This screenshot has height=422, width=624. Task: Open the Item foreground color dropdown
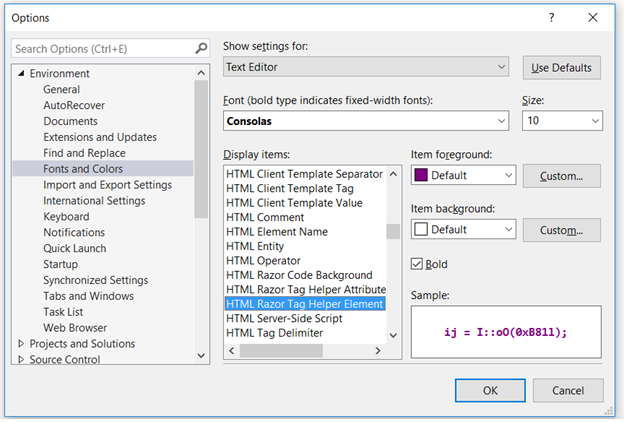tap(464, 175)
